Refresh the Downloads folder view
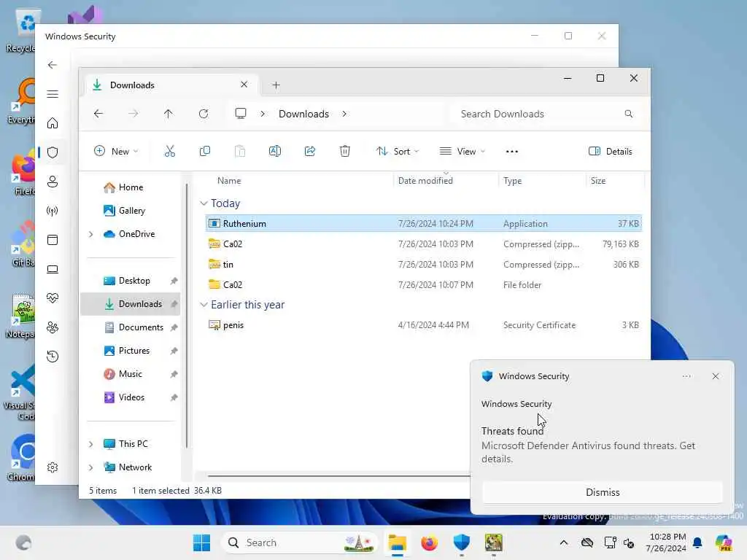Viewport: 747px width, 560px height. 204,114
